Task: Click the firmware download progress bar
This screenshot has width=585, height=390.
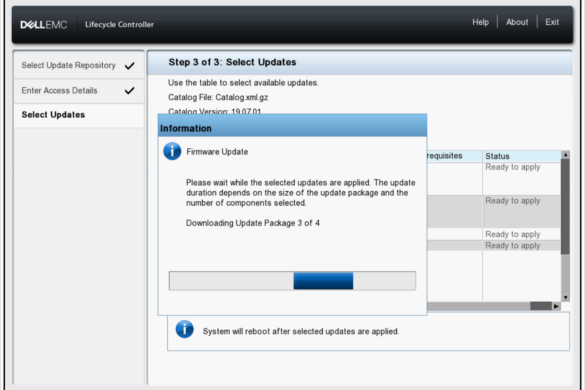Action: 292,281
